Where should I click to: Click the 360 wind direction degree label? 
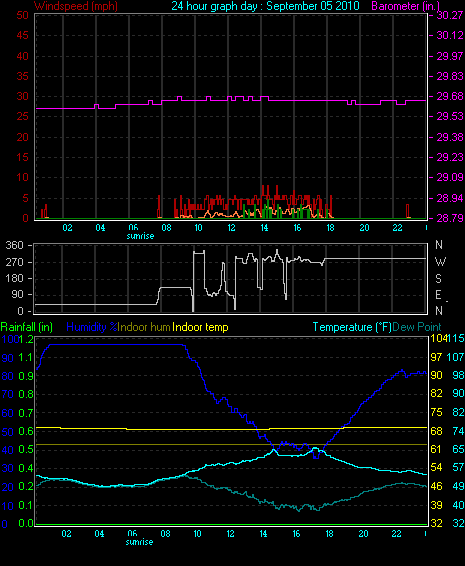pyautogui.click(x=14, y=245)
